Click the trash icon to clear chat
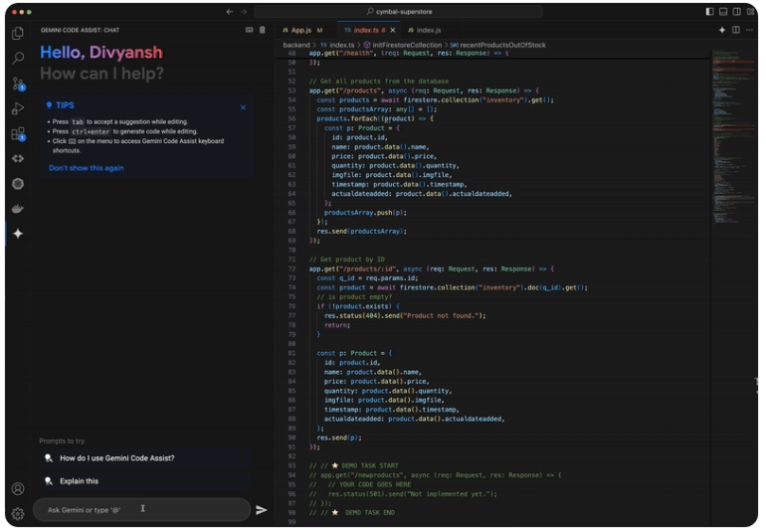 263,31
